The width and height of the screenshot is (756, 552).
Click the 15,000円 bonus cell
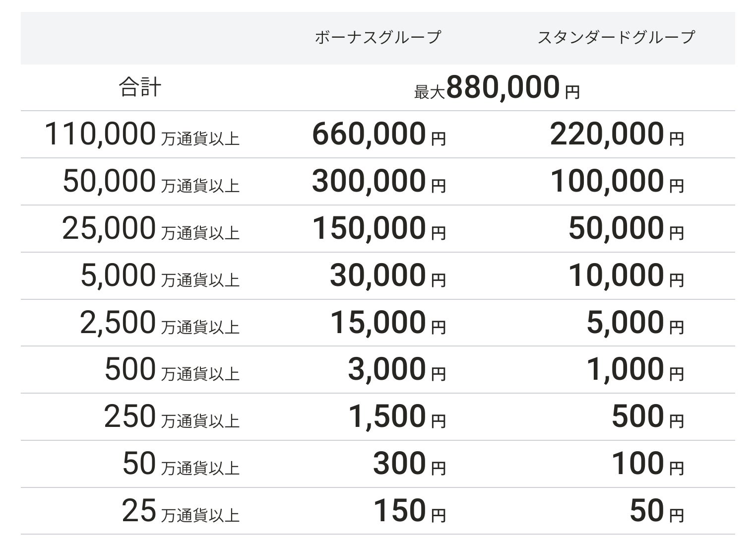(387, 323)
